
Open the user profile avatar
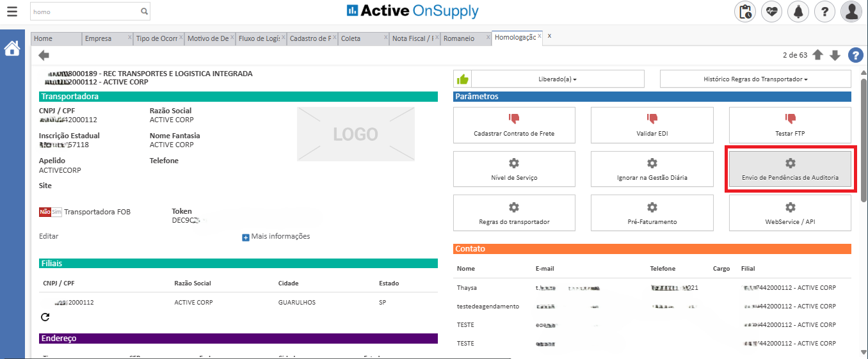851,12
